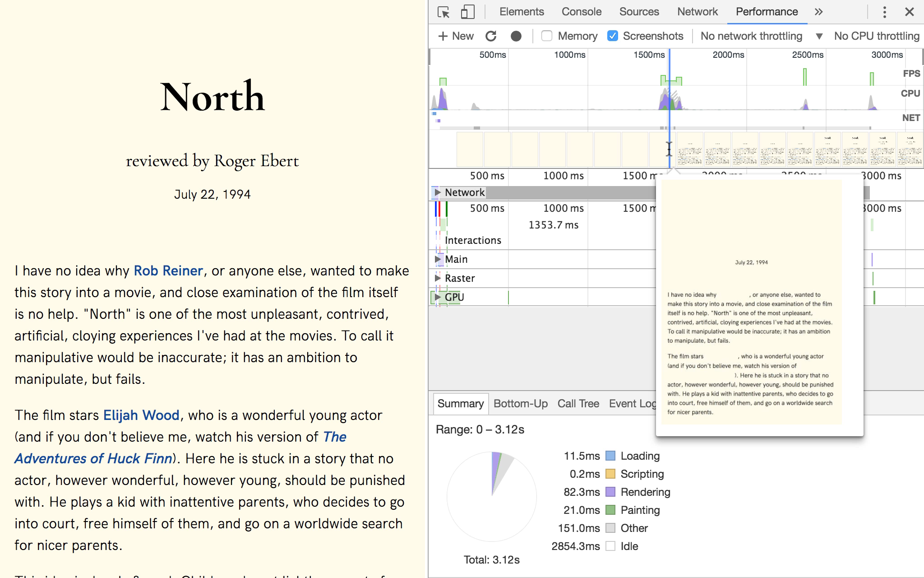924x578 pixels.
Task: Click the last filmstrip screenshot thumbnail
Action: click(910, 149)
